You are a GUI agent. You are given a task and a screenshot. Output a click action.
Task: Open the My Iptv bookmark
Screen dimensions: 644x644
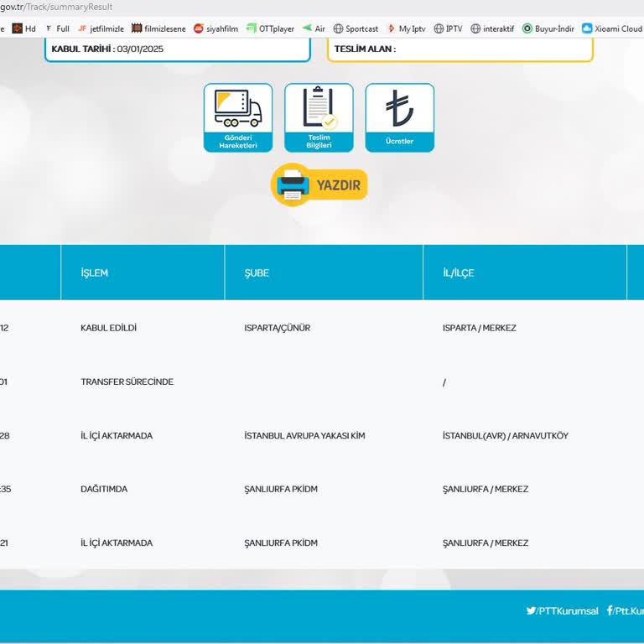click(406, 29)
